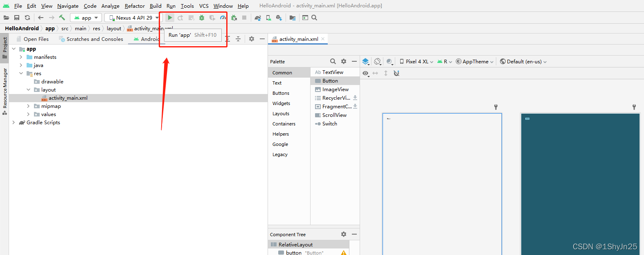Click the Default Margins vertical-arrow icon in design toolbar

386,73
